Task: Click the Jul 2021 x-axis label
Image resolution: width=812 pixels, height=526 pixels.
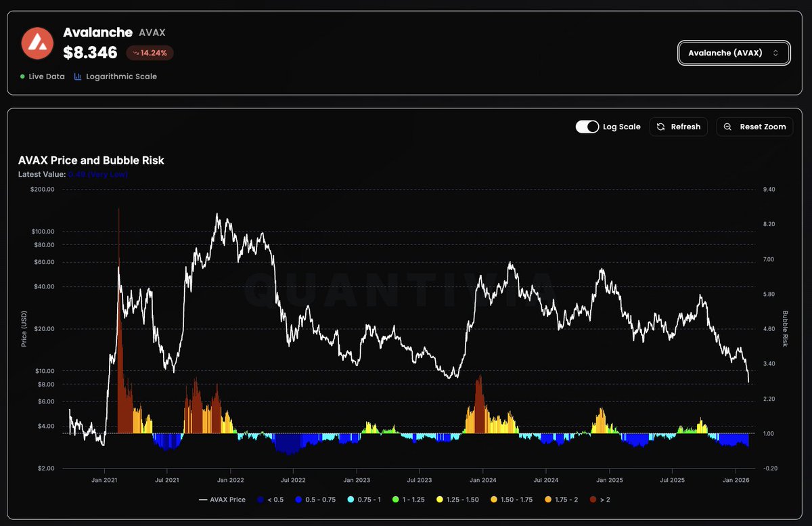Action: coord(167,480)
